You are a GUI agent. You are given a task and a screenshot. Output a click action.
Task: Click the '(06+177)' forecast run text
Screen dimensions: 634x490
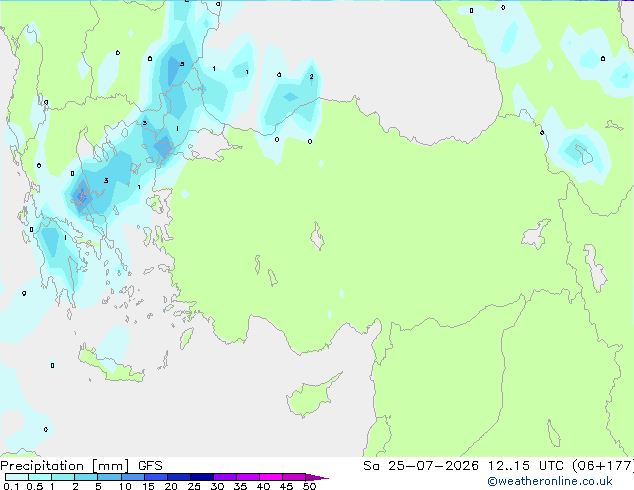[603, 466]
